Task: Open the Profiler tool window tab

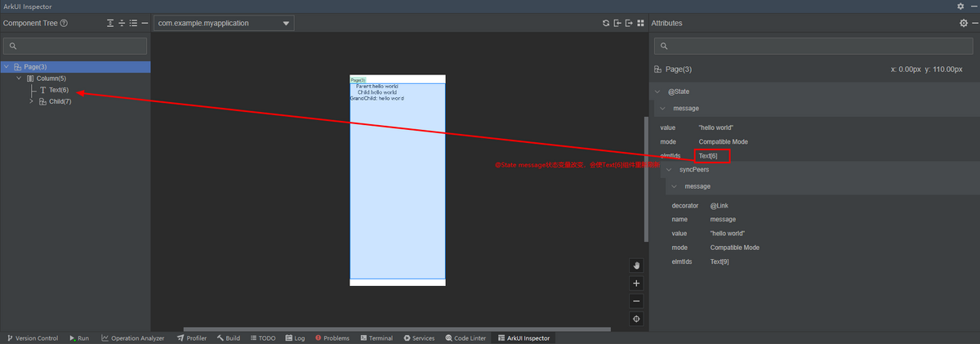Action: [191, 338]
